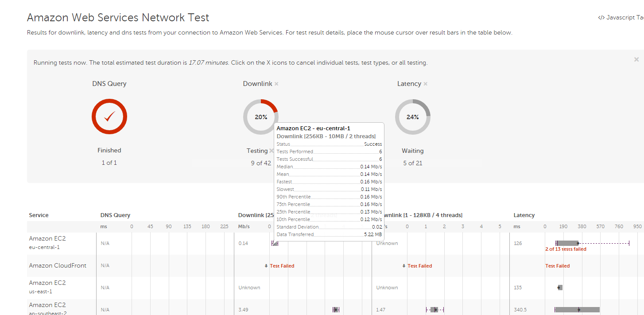The height and width of the screenshot is (315, 644).
Task: Click the Downlink 20% progress ring
Action: tap(261, 117)
